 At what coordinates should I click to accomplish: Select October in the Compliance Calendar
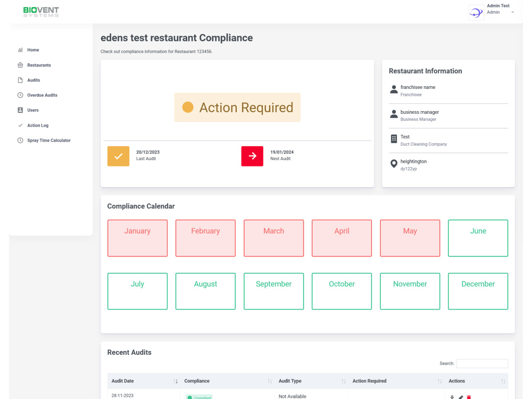[x=342, y=291]
